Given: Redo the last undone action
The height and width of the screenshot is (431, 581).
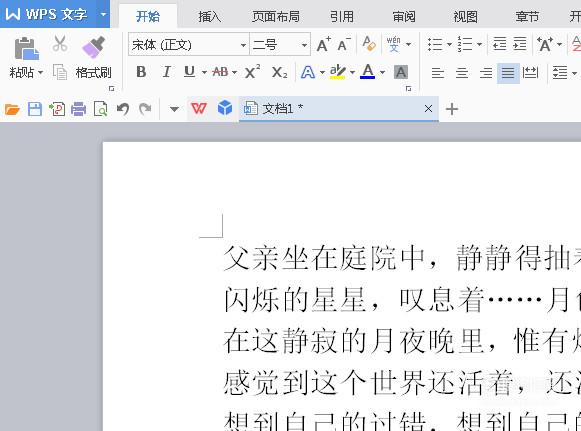Looking at the screenshot, I should click(145, 109).
